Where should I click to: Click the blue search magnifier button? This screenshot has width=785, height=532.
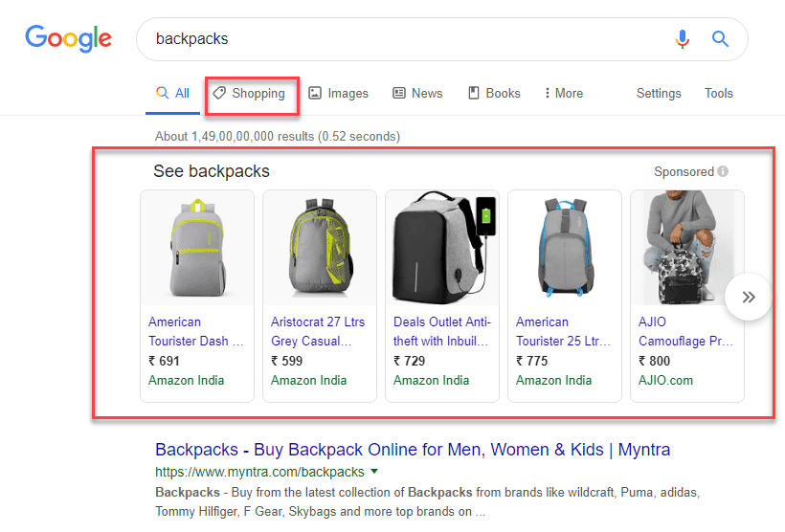click(720, 38)
